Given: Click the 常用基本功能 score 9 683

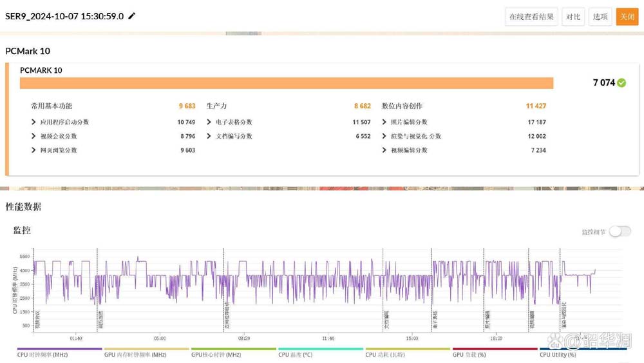Looking at the screenshot, I should 187,106.
